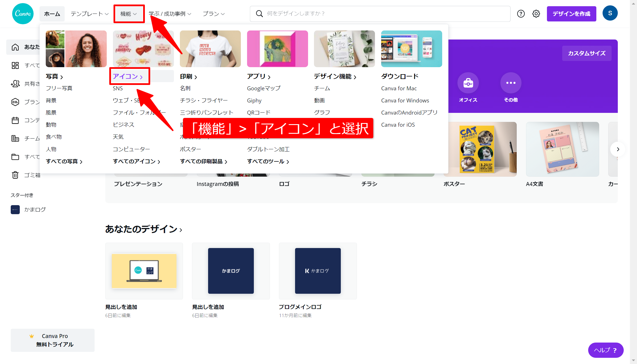
Task: Choose コンピューター icons entry
Action: (x=131, y=149)
